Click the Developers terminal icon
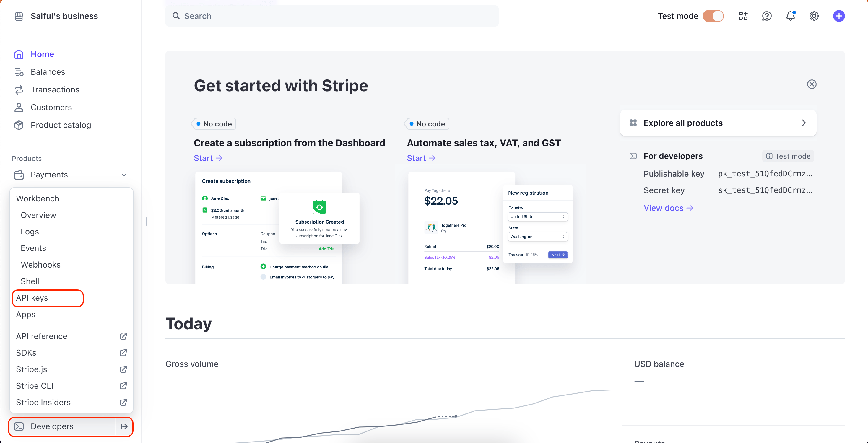Image resolution: width=868 pixels, height=443 pixels. (x=19, y=426)
